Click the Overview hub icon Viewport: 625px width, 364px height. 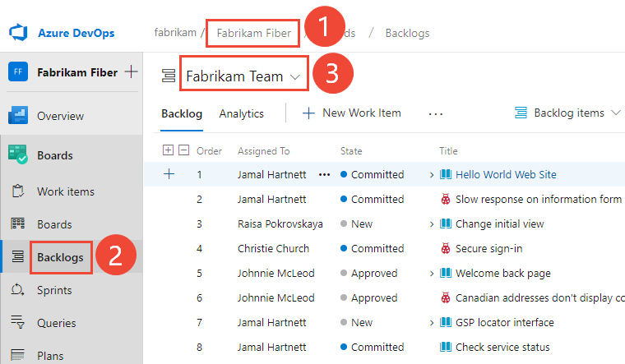click(18, 116)
